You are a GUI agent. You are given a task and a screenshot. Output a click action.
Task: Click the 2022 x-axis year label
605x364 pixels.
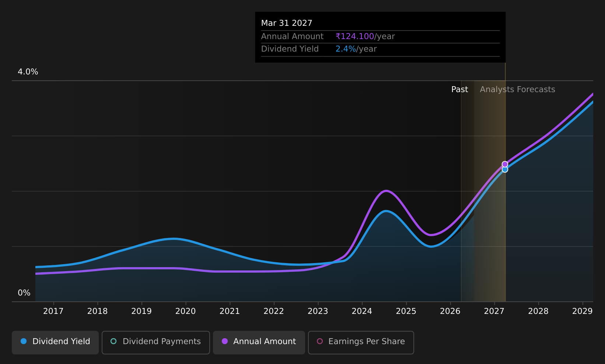pos(274,311)
